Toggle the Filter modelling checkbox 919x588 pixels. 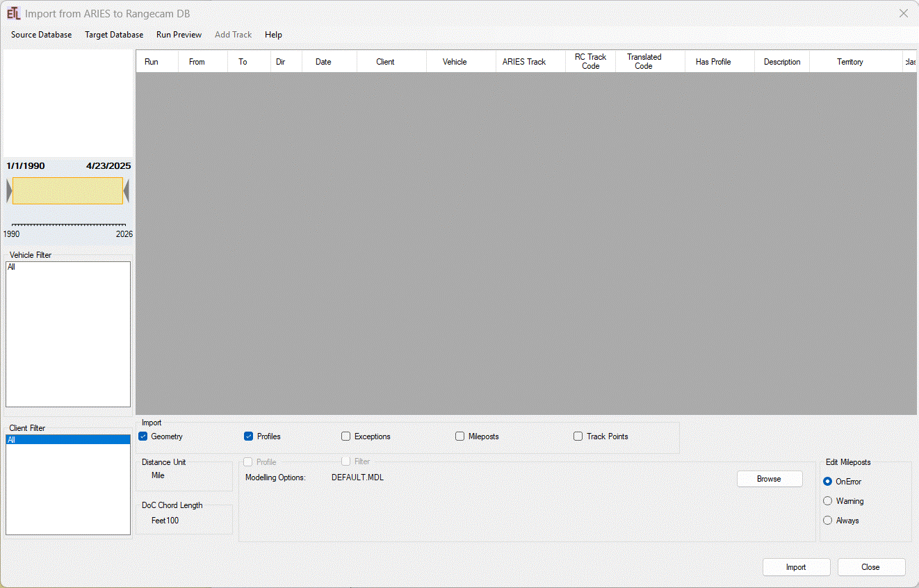[x=345, y=462]
